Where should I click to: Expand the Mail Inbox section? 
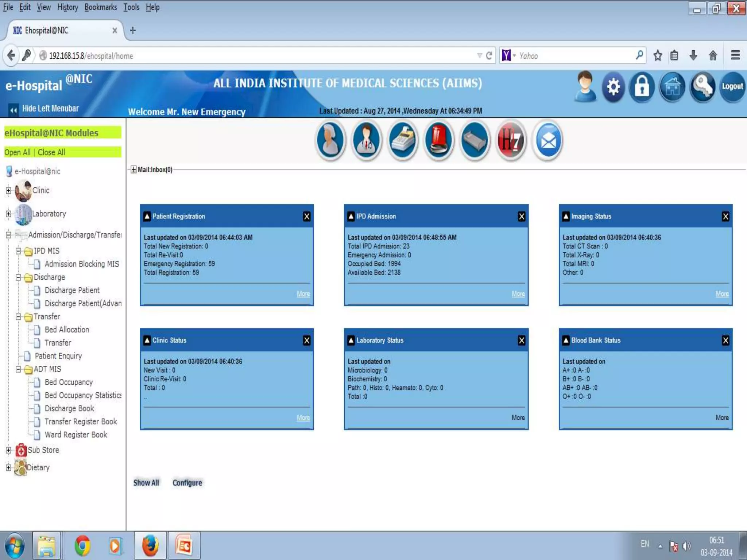(x=133, y=170)
